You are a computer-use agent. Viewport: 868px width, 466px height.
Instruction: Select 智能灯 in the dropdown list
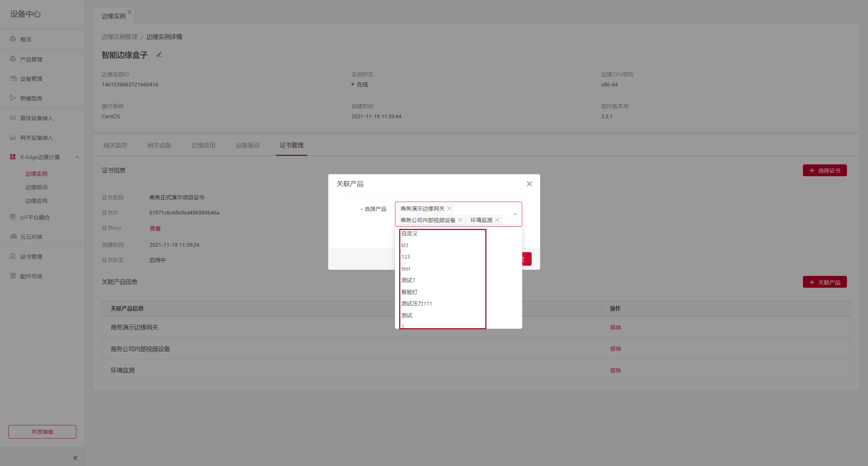tap(410, 292)
